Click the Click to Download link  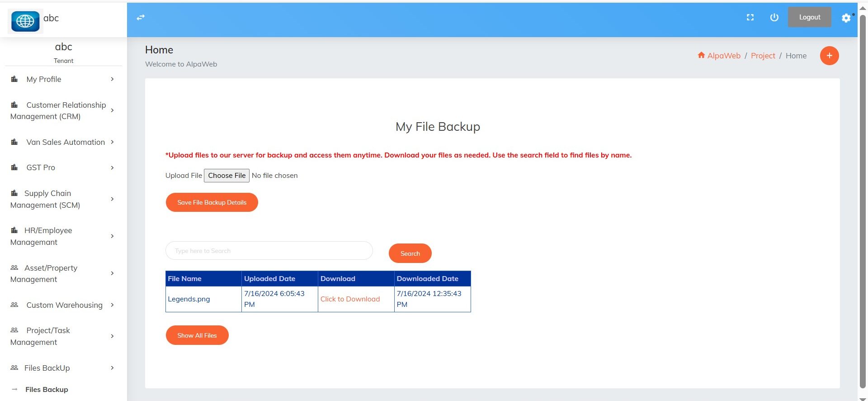tap(350, 299)
